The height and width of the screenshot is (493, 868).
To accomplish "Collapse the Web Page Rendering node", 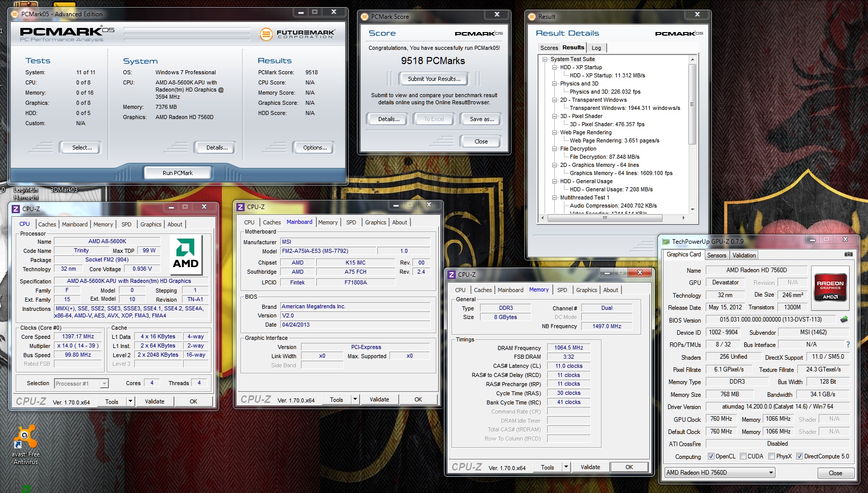I will [555, 132].
